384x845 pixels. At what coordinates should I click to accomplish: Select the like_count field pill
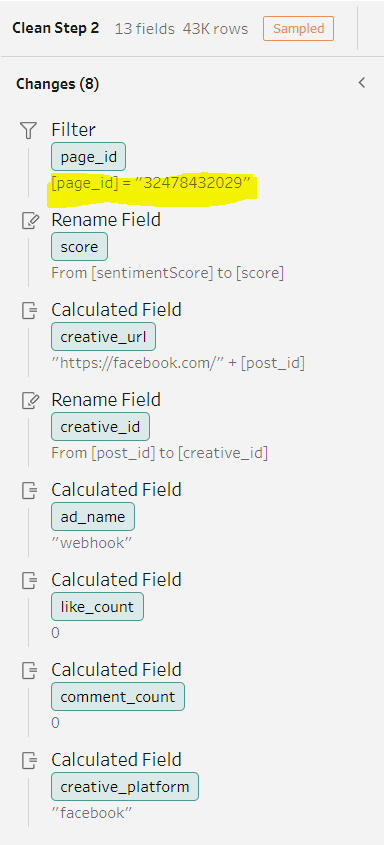pyautogui.click(x=97, y=607)
